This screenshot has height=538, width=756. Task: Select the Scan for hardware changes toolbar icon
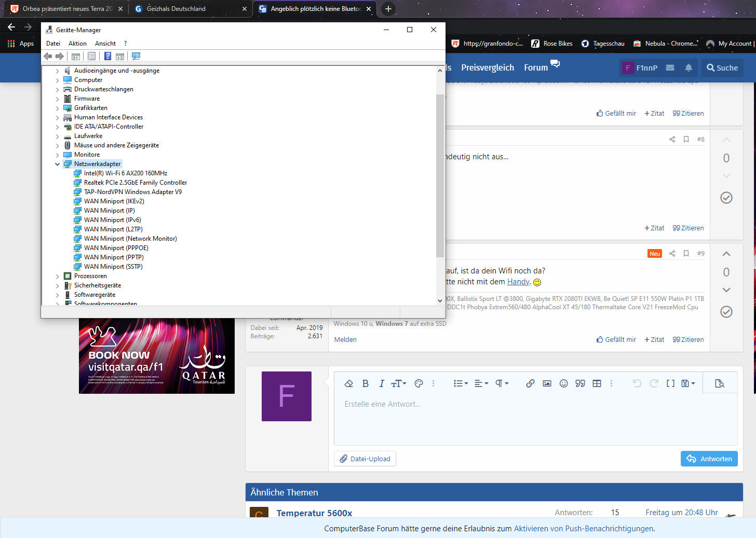coord(136,56)
